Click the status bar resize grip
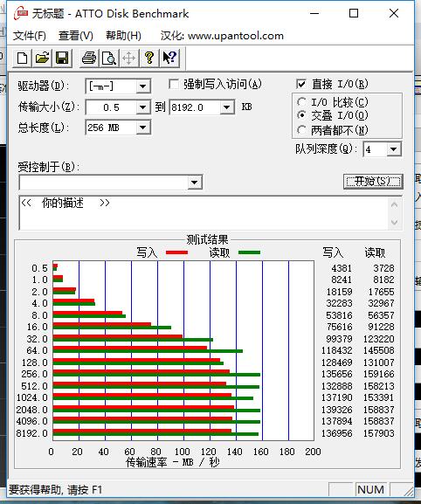This screenshot has width=421, height=504. (x=408, y=491)
